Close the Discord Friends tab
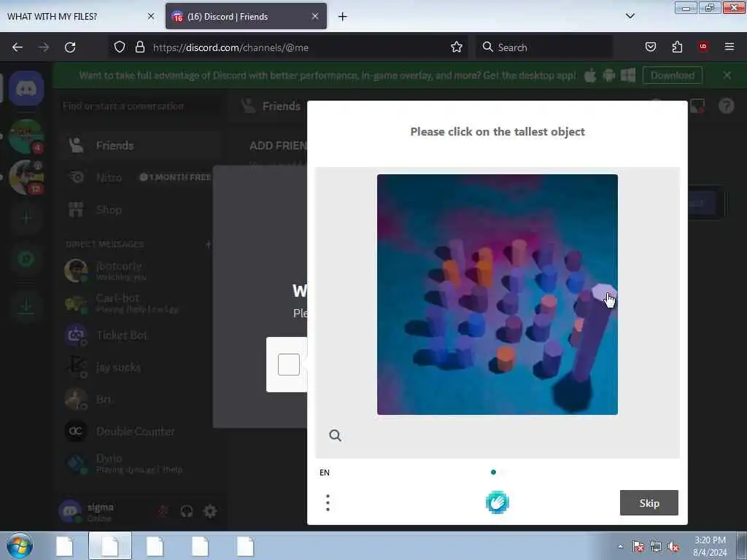Image resolution: width=747 pixels, height=560 pixels. click(x=315, y=16)
